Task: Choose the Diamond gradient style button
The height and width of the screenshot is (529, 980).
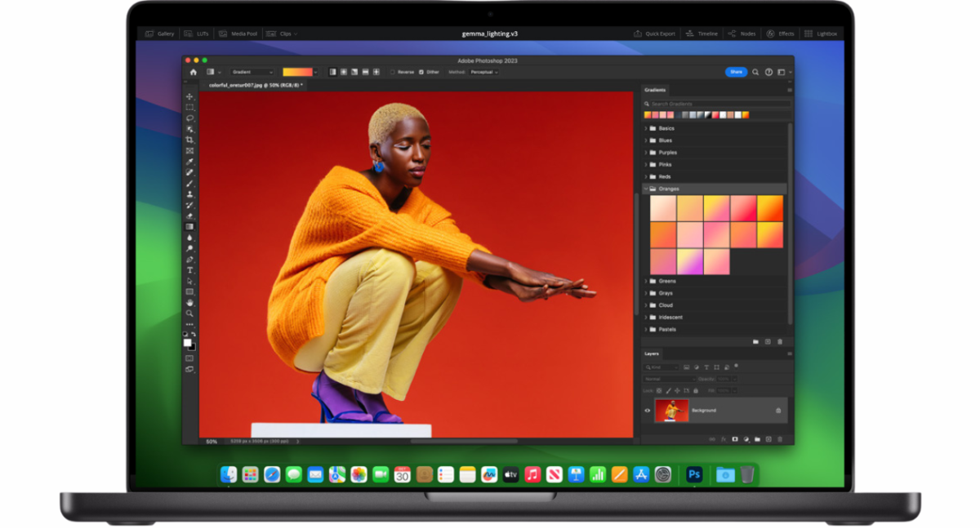Action: [x=376, y=72]
